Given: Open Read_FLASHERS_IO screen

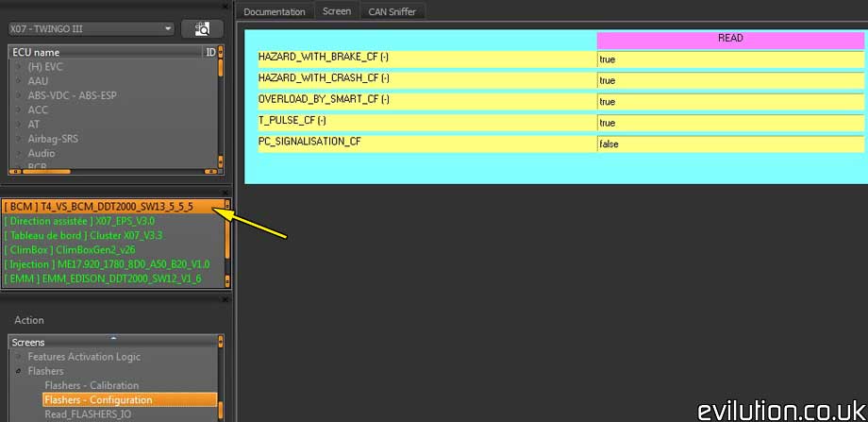Looking at the screenshot, I should (88, 414).
